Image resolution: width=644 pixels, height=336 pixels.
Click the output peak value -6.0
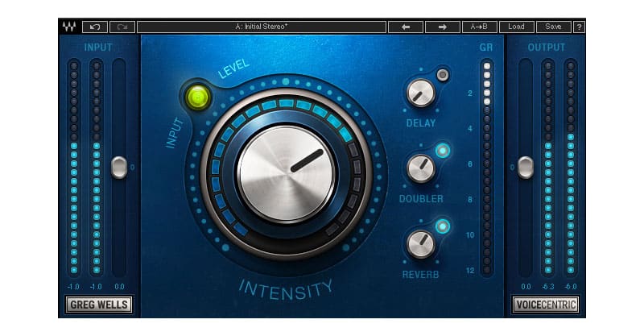tap(571, 287)
